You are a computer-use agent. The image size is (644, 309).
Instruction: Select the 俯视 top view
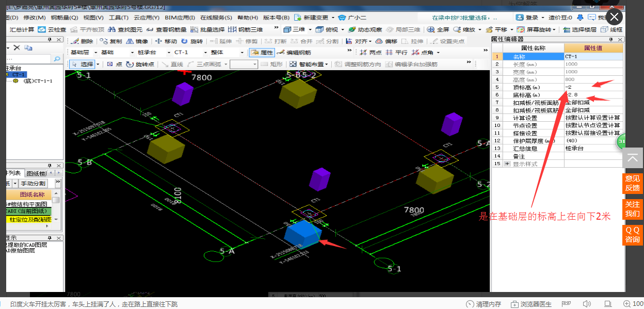(327, 29)
